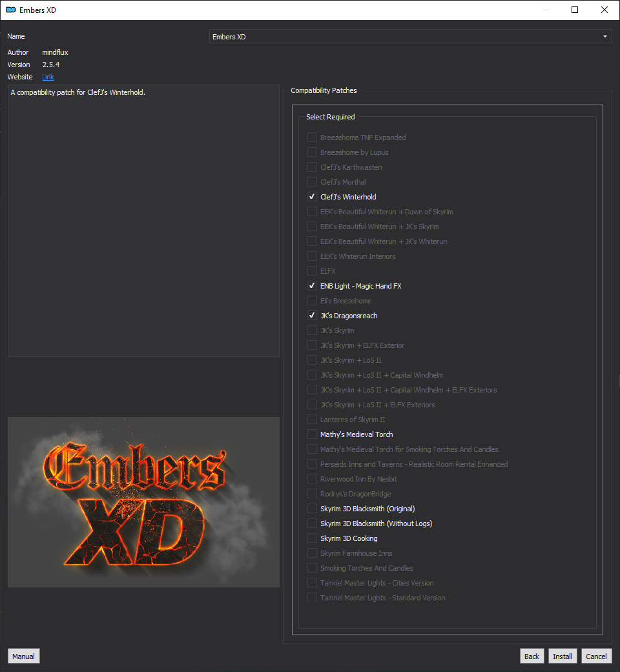
Task: Tick JK's Skyrim + ELFX Exterior checkbox
Action: point(312,345)
